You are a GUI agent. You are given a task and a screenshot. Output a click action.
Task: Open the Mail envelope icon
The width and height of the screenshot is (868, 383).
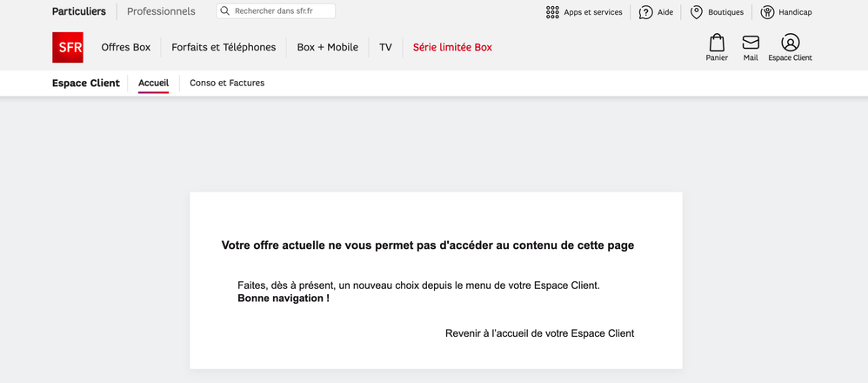[751, 44]
